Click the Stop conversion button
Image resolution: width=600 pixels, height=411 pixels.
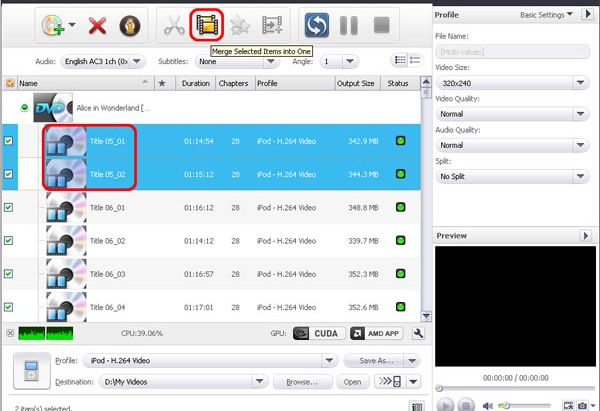(382, 25)
